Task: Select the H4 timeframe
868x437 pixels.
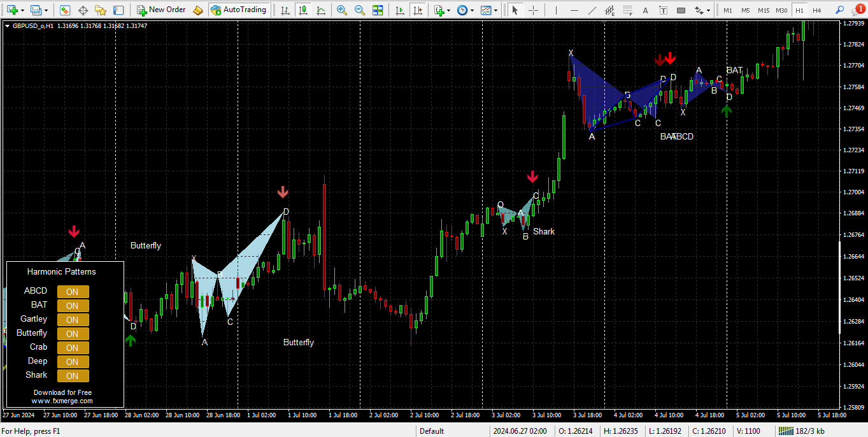Action: tap(816, 10)
